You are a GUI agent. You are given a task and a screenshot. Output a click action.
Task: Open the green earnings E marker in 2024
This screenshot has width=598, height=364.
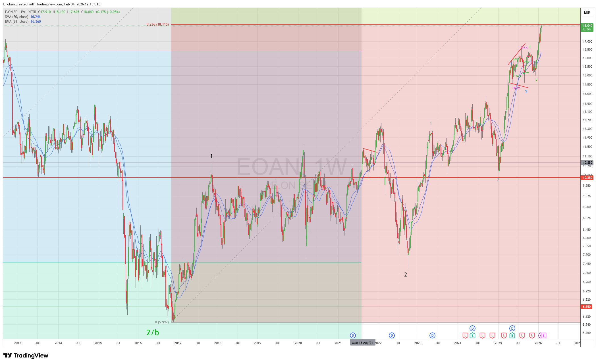472,335
